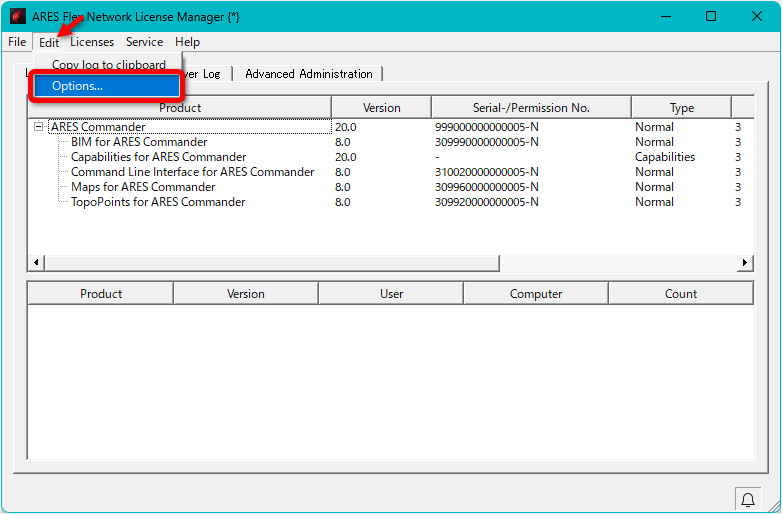Click the Count column header
Viewport: 782px width, 514px height.
(x=681, y=294)
